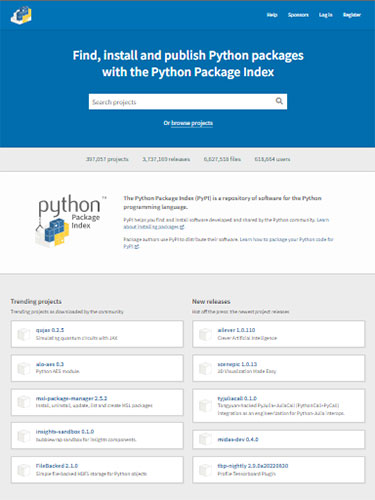
Task: Open the Help menu item
Action: (272, 15)
